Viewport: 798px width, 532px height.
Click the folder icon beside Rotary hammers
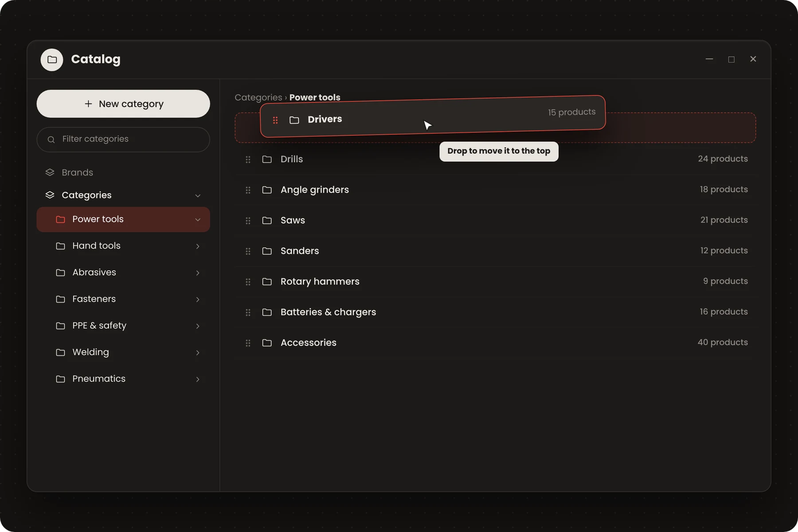[x=267, y=282]
